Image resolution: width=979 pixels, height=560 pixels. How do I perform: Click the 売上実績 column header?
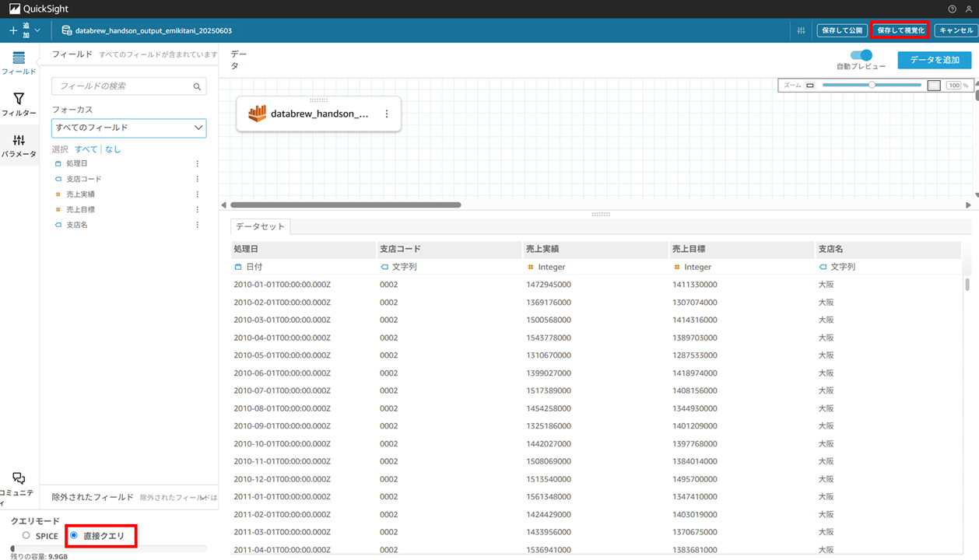point(595,249)
